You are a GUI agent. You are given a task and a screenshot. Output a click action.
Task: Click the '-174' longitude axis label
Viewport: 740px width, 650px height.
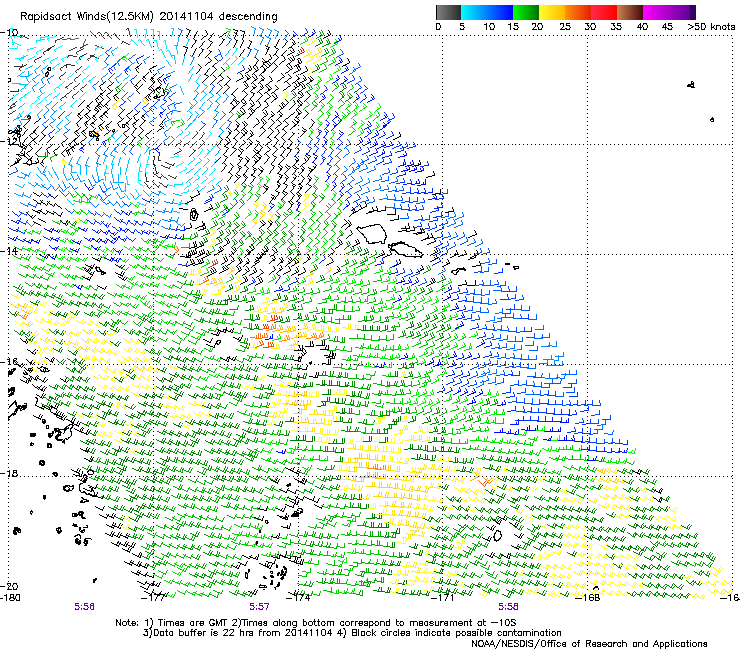[x=299, y=597]
